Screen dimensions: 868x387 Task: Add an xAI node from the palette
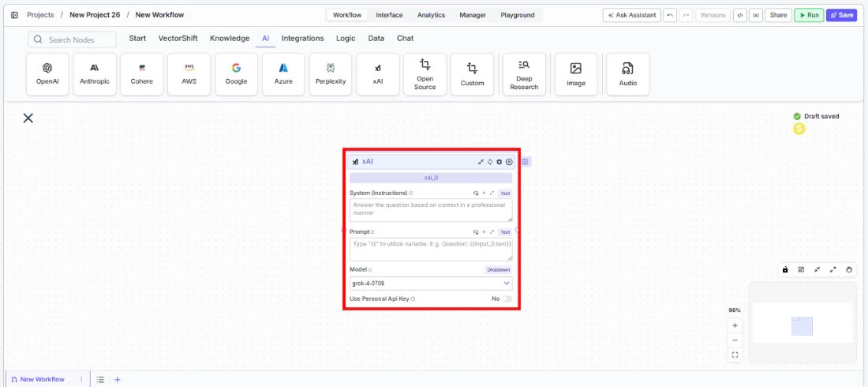377,74
